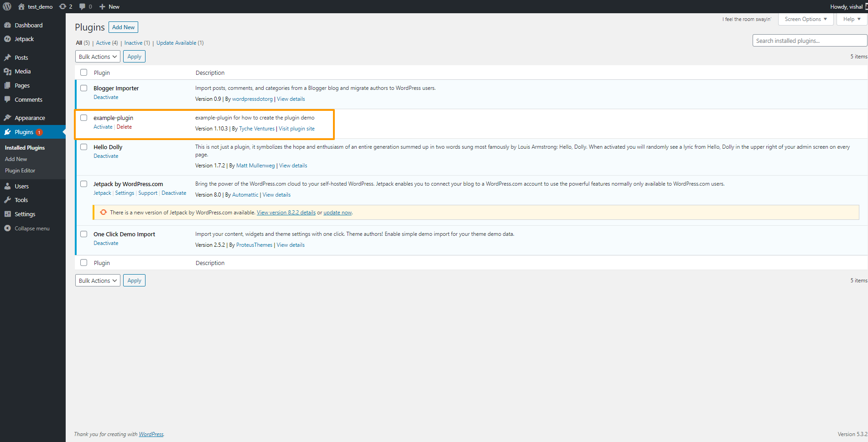Click the Collapse menu arrow icon

tap(7, 228)
